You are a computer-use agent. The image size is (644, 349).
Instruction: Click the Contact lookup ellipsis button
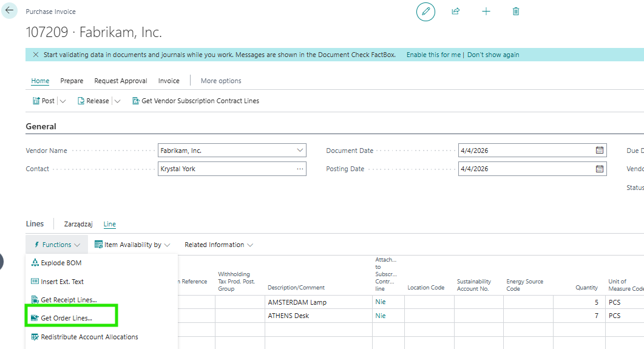(x=300, y=169)
